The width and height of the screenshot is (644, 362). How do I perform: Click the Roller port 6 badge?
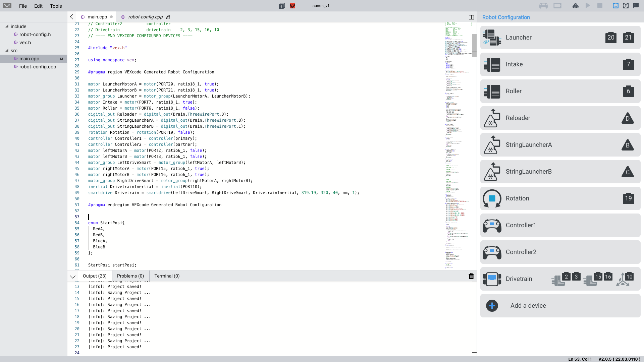coord(628,91)
